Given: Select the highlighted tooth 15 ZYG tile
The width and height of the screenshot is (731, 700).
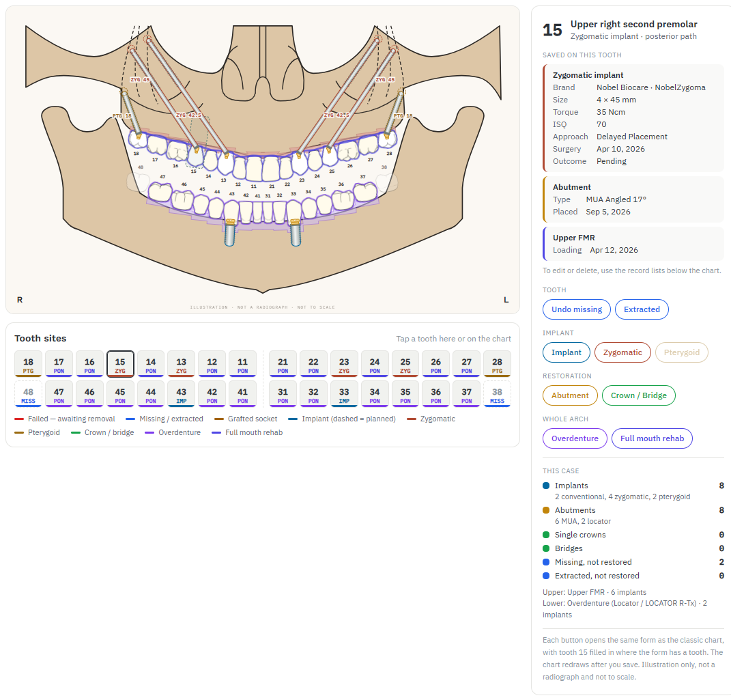Looking at the screenshot, I should [x=120, y=364].
